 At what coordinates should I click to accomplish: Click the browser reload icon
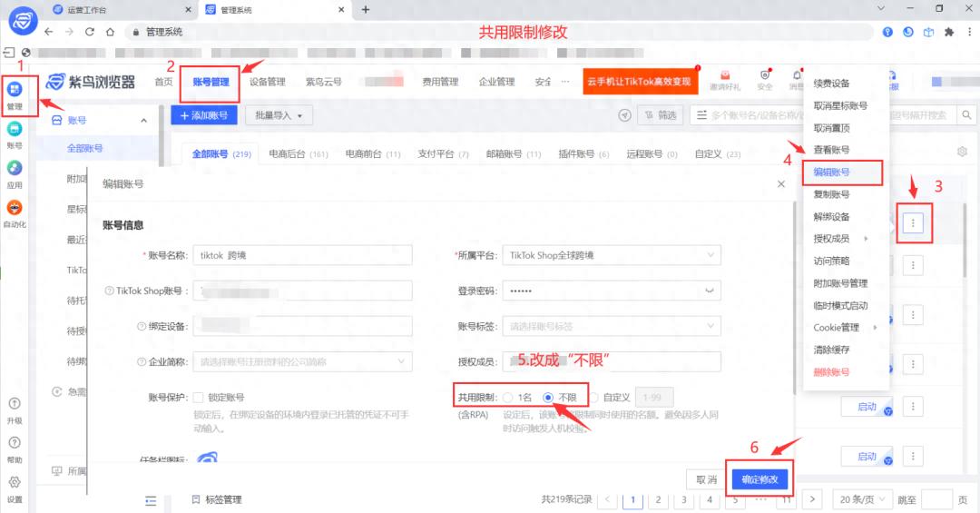[89, 31]
